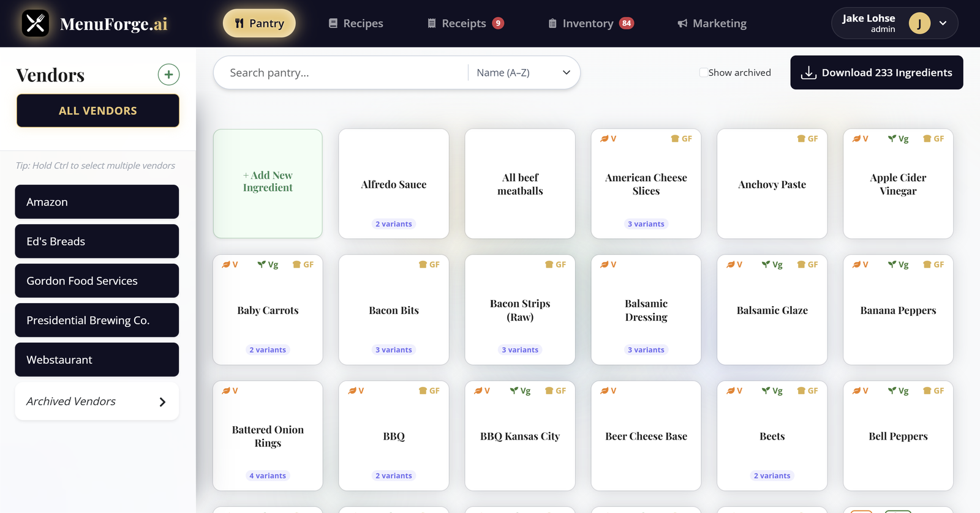Expand the Jake Lohse account menu chevron
Image resolution: width=980 pixels, height=513 pixels.
pyautogui.click(x=943, y=23)
